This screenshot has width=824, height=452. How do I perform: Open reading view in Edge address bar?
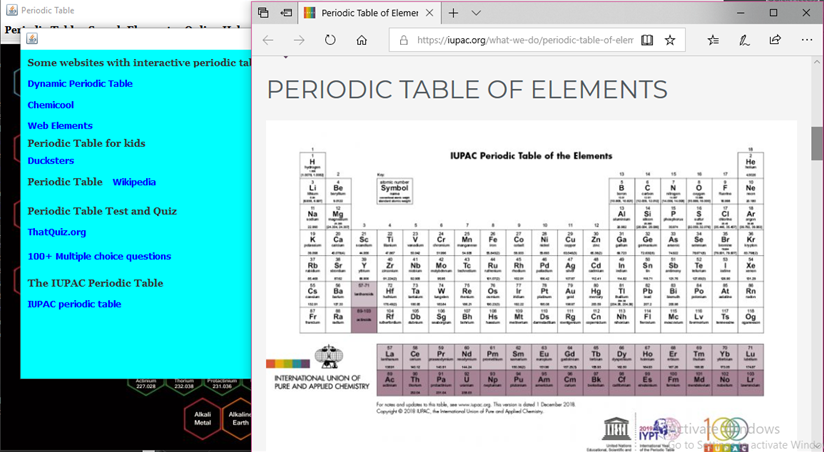click(x=647, y=40)
